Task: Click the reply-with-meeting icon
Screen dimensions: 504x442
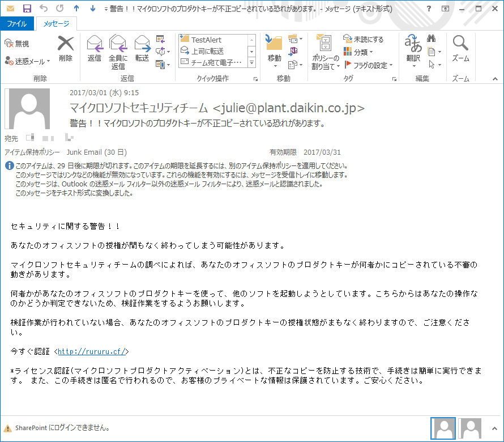Action: click(x=160, y=39)
